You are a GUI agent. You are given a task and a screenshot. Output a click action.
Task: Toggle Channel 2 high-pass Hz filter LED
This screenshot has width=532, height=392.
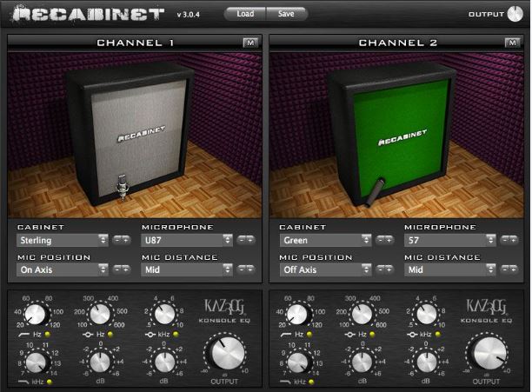(309, 335)
